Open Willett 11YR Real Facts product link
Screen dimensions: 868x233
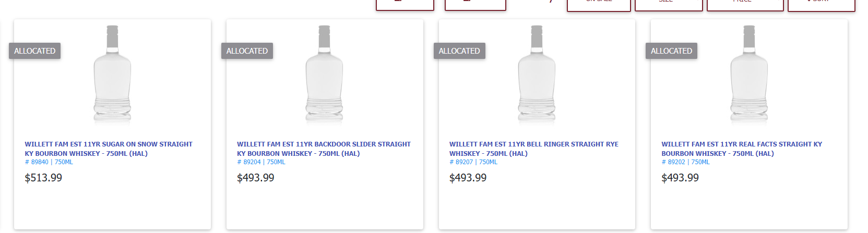click(742, 149)
